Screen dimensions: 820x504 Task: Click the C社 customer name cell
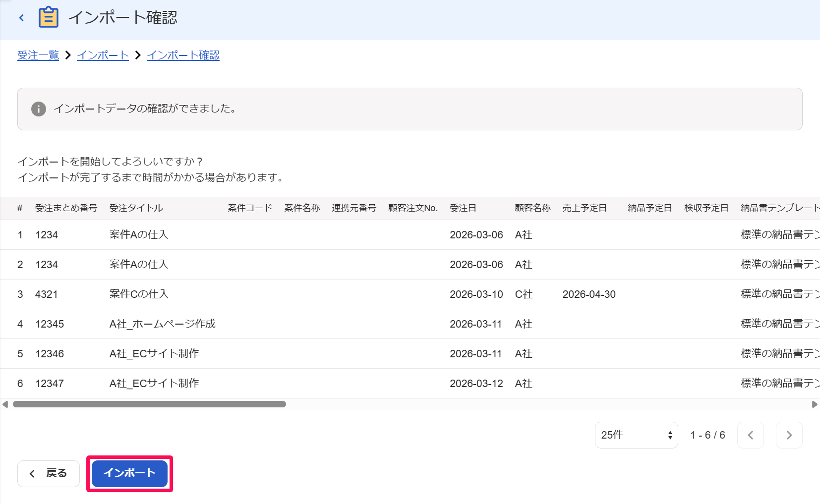pyautogui.click(x=524, y=294)
